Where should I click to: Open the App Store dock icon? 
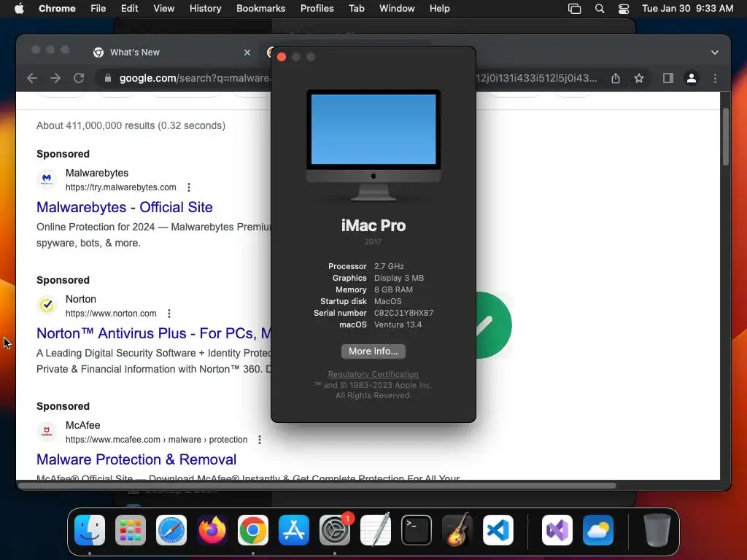point(294,530)
